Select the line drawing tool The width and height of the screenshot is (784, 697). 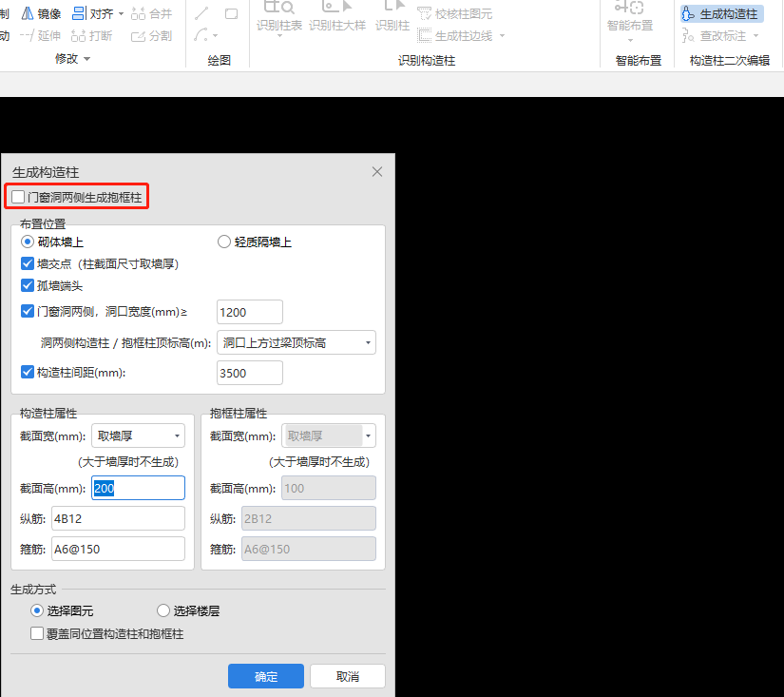(x=202, y=13)
